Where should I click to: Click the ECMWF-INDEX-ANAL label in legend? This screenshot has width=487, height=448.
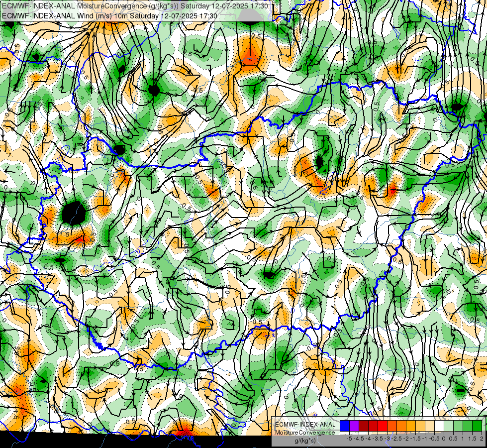[305, 425]
